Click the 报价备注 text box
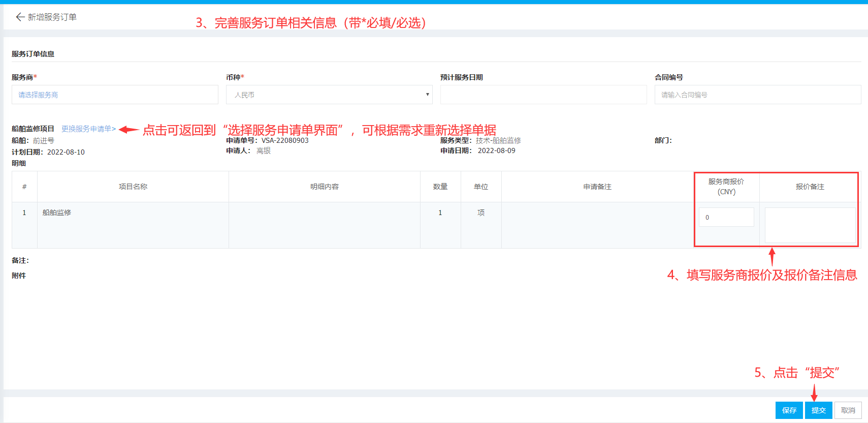The height and width of the screenshot is (423, 868). tap(810, 225)
